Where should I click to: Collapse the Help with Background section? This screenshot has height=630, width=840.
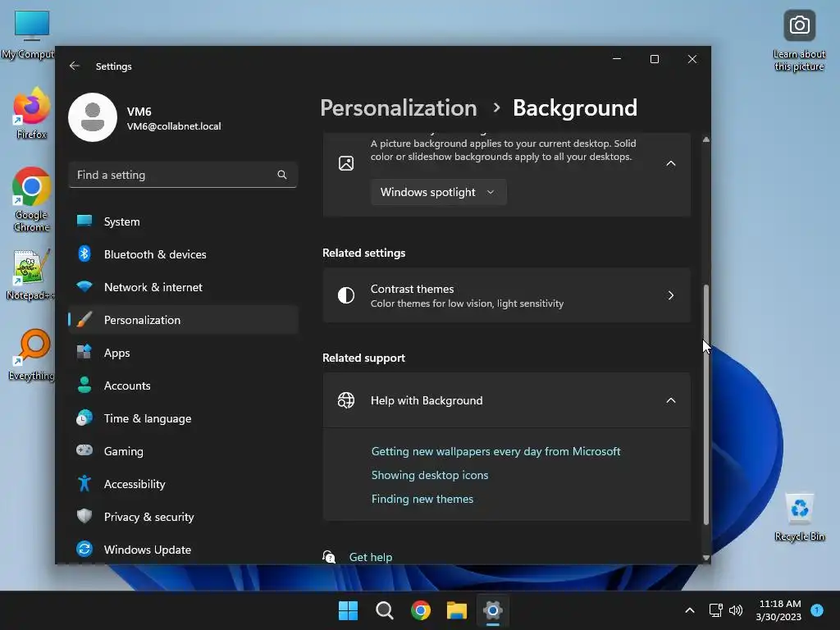click(671, 400)
